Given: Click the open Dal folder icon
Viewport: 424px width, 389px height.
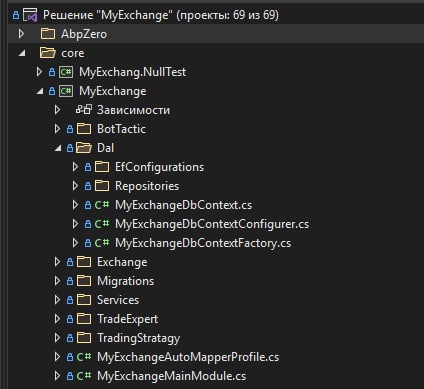Looking at the screenshot, I should [84, 148].
